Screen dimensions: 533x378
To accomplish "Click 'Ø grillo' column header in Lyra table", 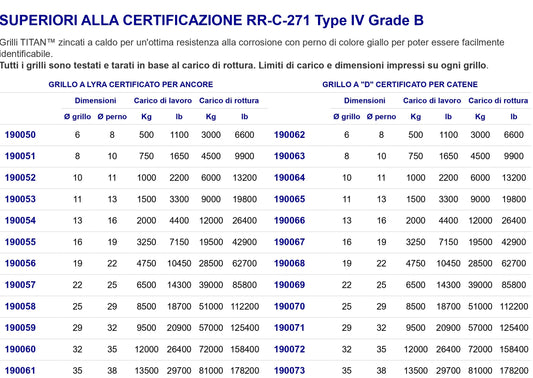I will [x=78, y=117].
